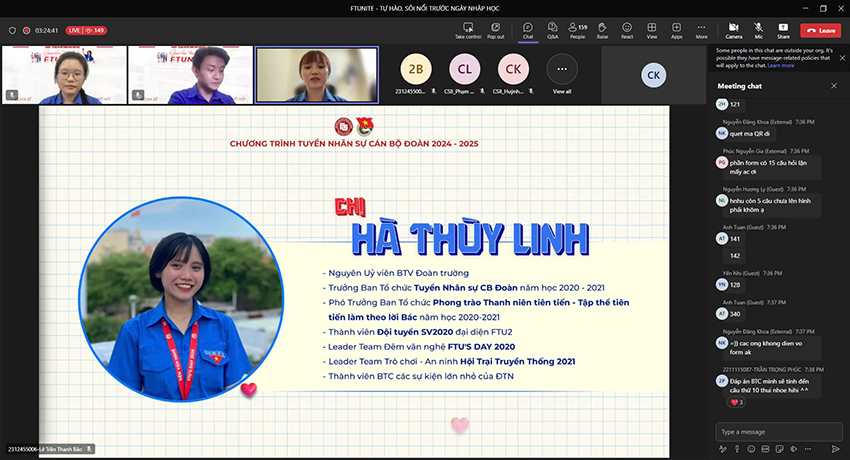Open the React emoji menu
This screenshot has height=460, width=850.
627,31
